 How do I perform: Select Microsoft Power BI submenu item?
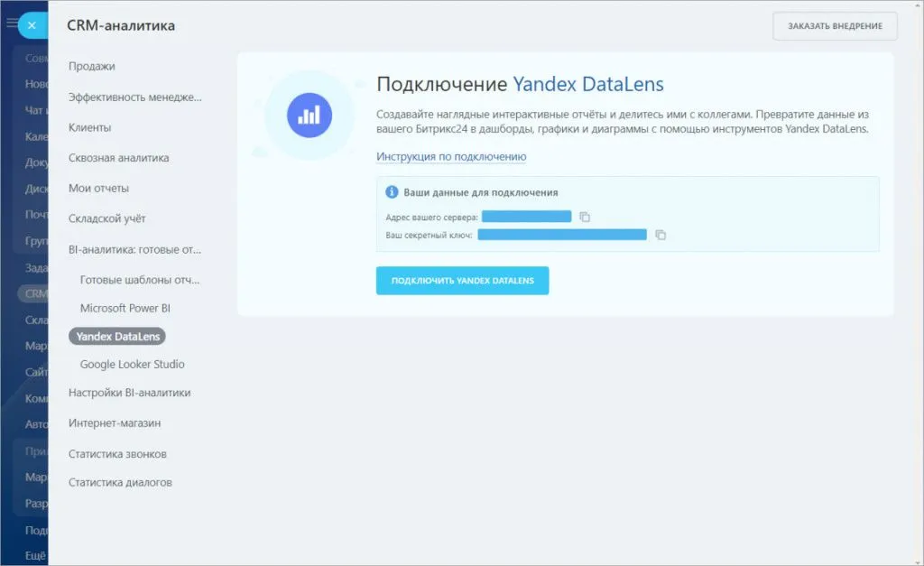tap(125, 309)
